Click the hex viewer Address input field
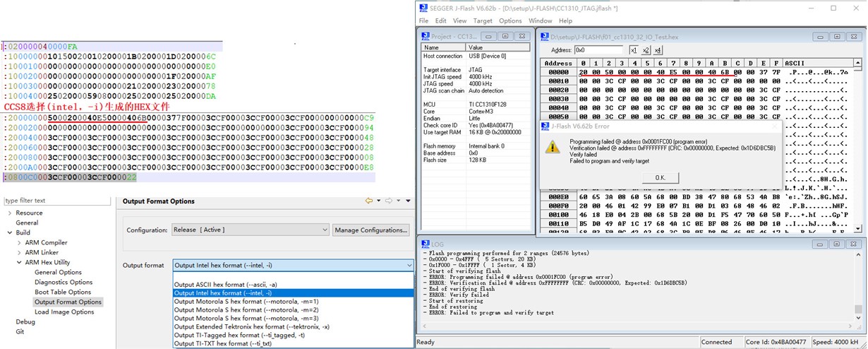 tap(598, 50)
